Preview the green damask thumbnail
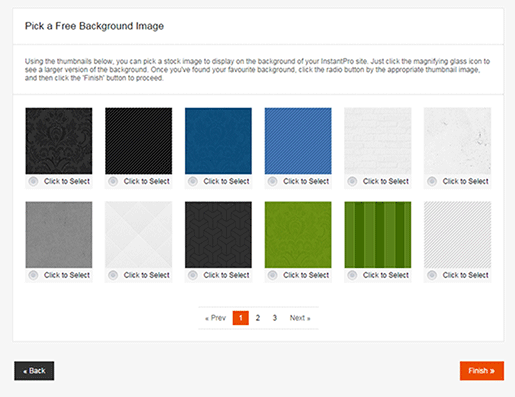This screenshot has width=515, height=397. click(x=298, y=234)
